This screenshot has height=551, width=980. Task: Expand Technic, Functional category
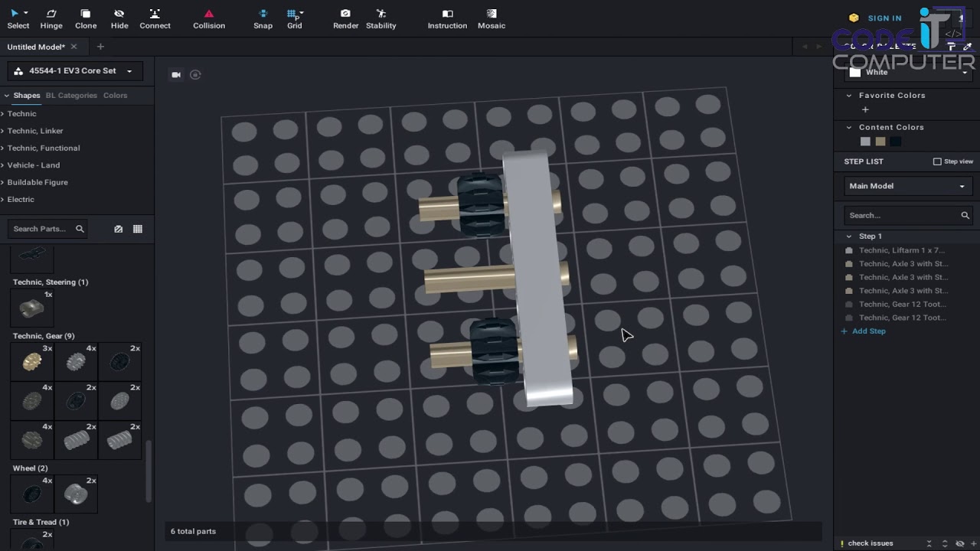tap(44, 148)
